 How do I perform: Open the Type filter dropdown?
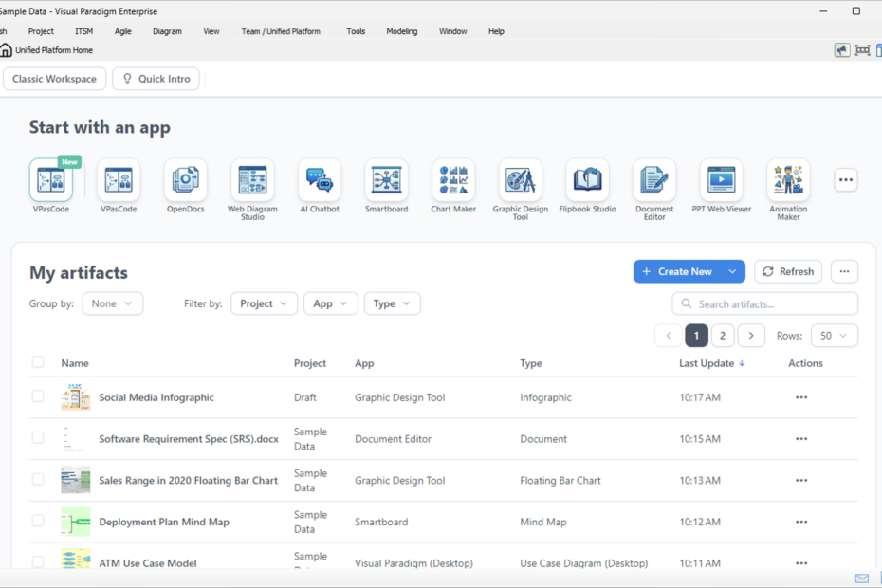click(x=392, y=303)
